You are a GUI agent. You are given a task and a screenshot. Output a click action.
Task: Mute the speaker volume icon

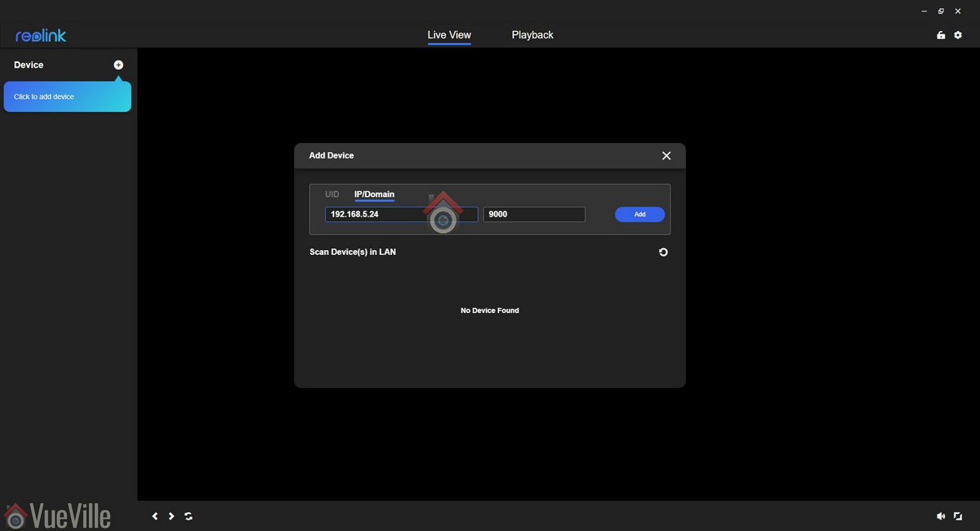(941, 516)
